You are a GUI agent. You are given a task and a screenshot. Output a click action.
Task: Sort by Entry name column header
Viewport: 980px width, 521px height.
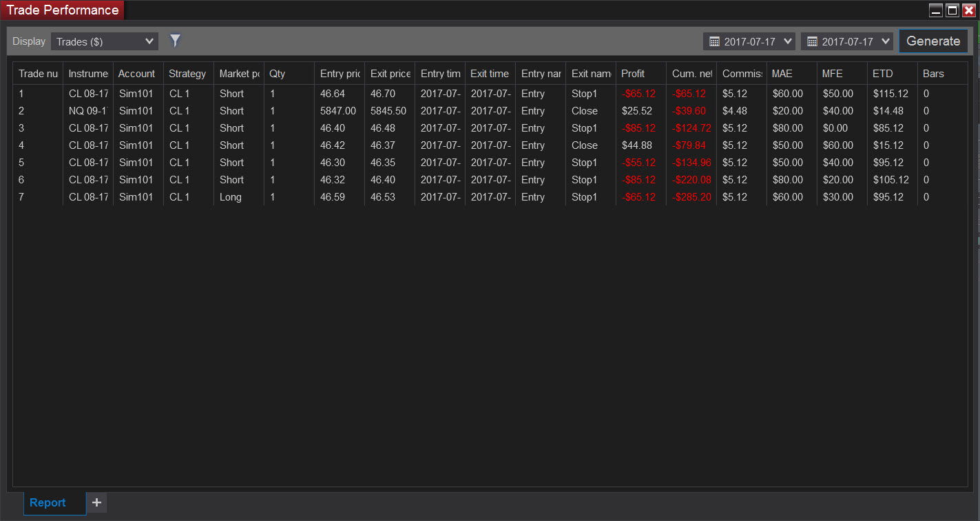coord(541,74)
